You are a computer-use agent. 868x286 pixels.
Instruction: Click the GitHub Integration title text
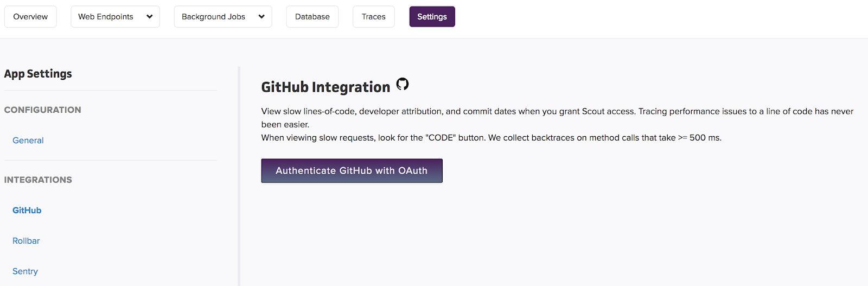(x=325, y=87)
